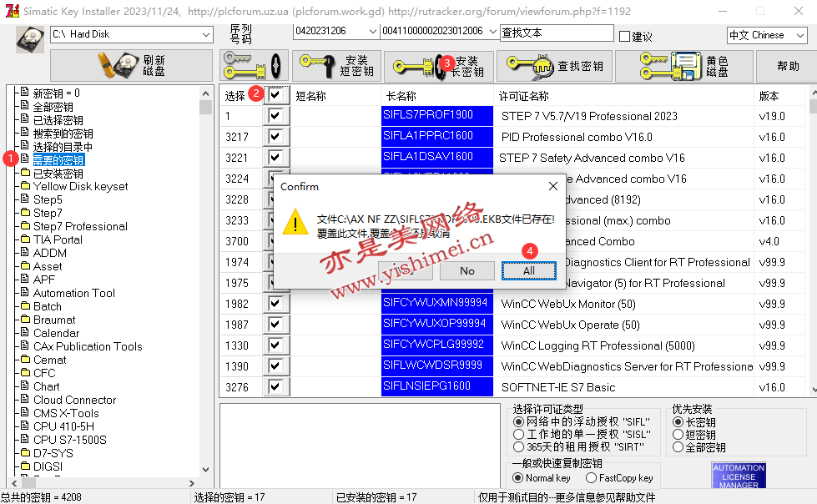Viewport: 817px width, 504px height.
Task: Click the folder icon beside DIGSI
Action: (25, 466)
